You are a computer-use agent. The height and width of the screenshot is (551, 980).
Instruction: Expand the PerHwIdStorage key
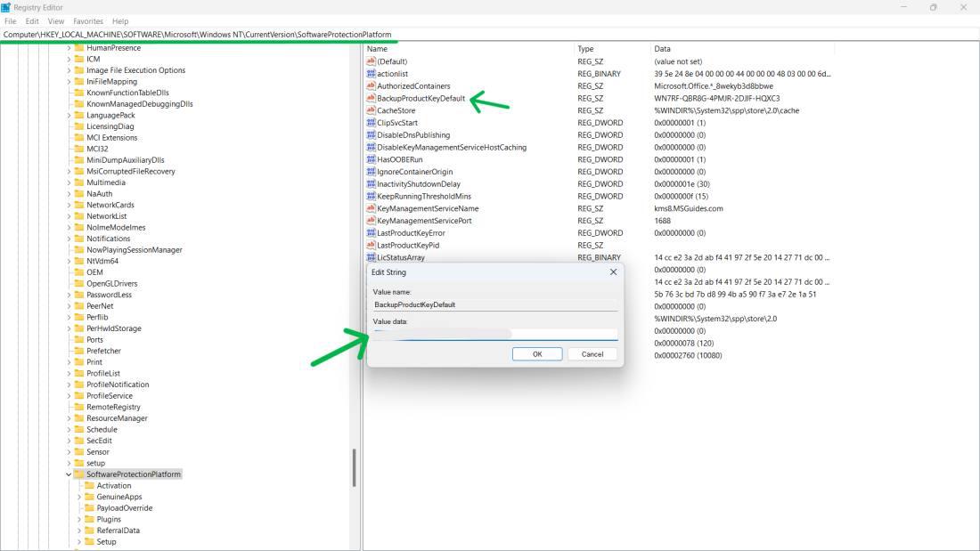pyautogui.click(x=69, y=328)
